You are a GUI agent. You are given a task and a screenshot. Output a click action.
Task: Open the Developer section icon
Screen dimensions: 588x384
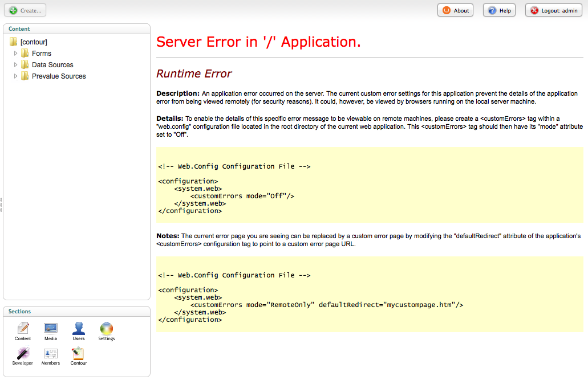click(23, 354)
